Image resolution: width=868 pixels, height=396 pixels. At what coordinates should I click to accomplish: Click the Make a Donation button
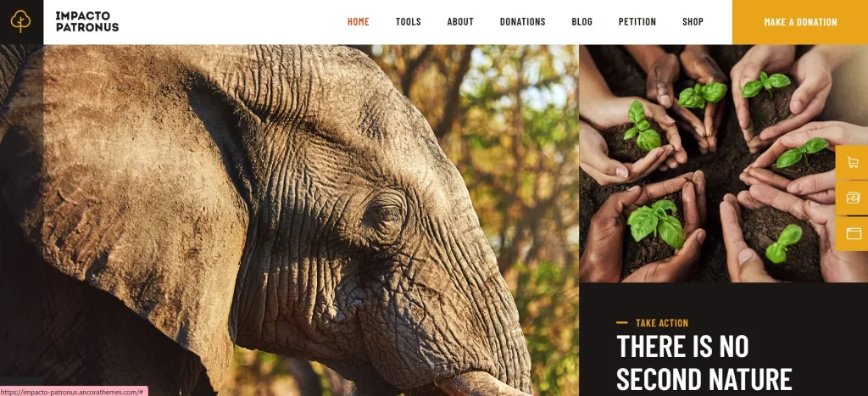point(800,22)
